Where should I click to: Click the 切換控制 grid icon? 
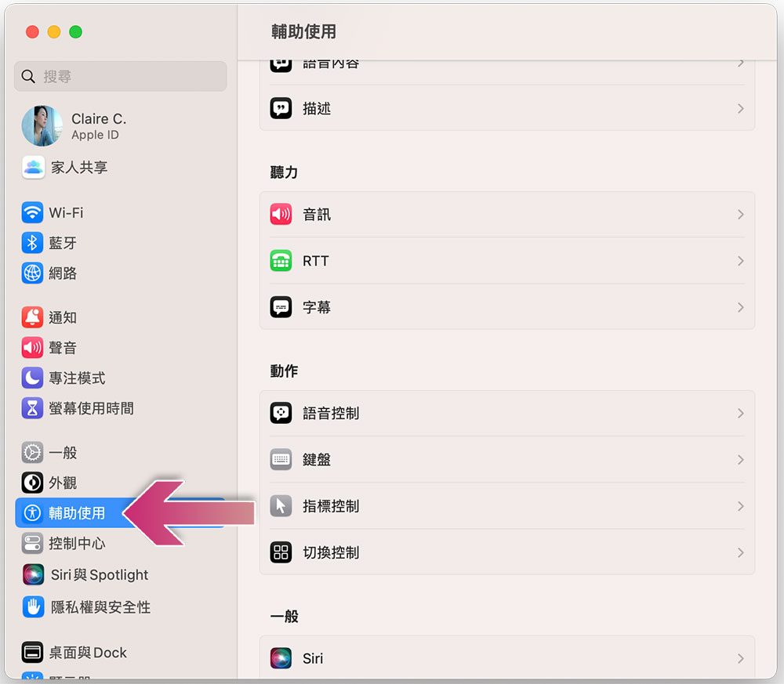[x=281, y=552]
